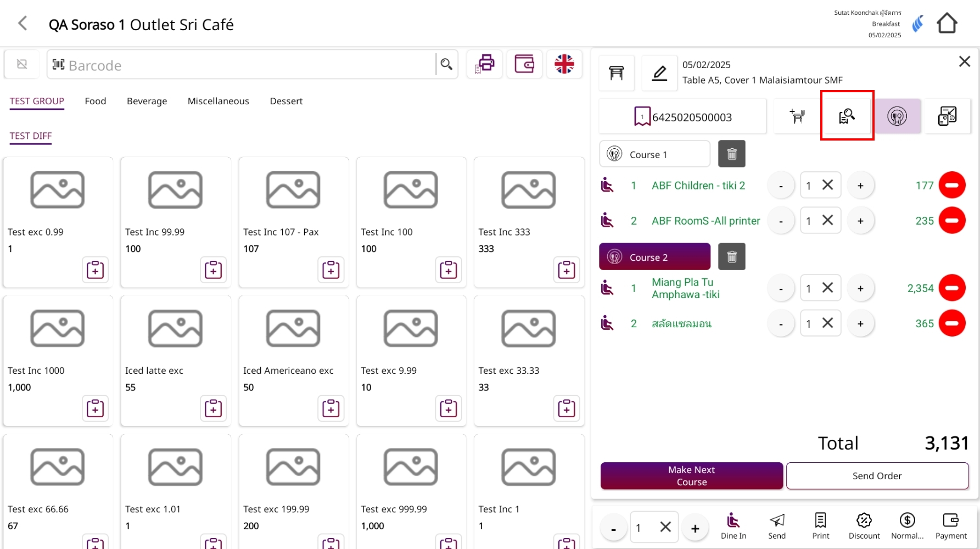The image size is (980, 549).
Task: Open the order search icon
Action: (847, 116)
